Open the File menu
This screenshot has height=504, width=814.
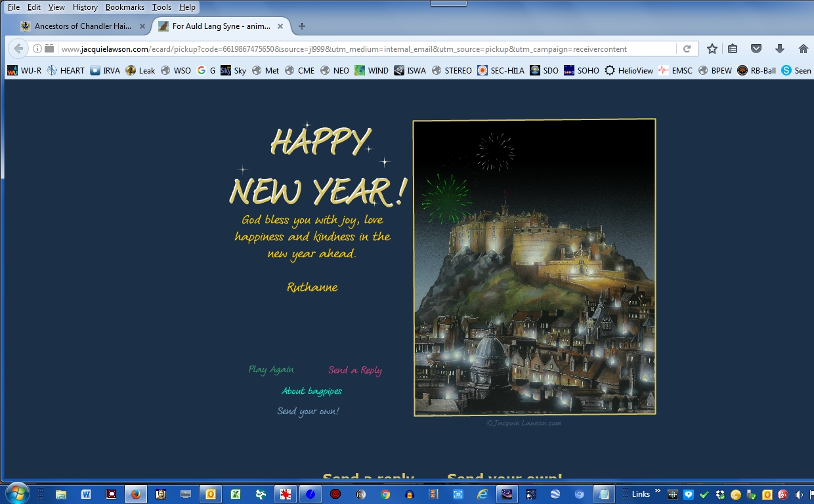(x=14, y=7)
